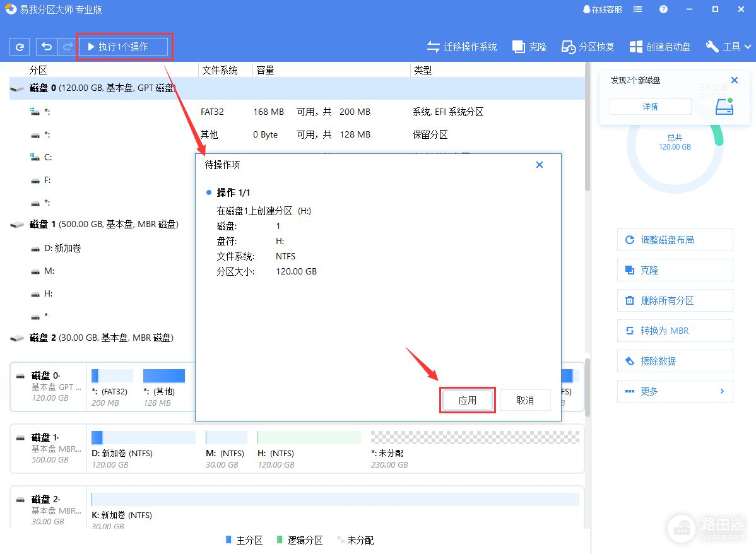Open the hamburger menu list icon
Image resolution: width=756 pixels, height=554 pixels.
pos(638,9)
